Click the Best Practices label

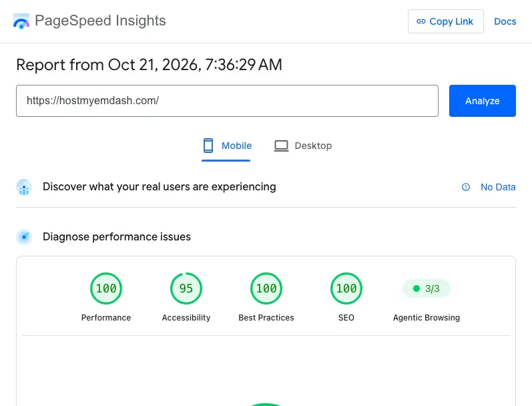[266, 318]
